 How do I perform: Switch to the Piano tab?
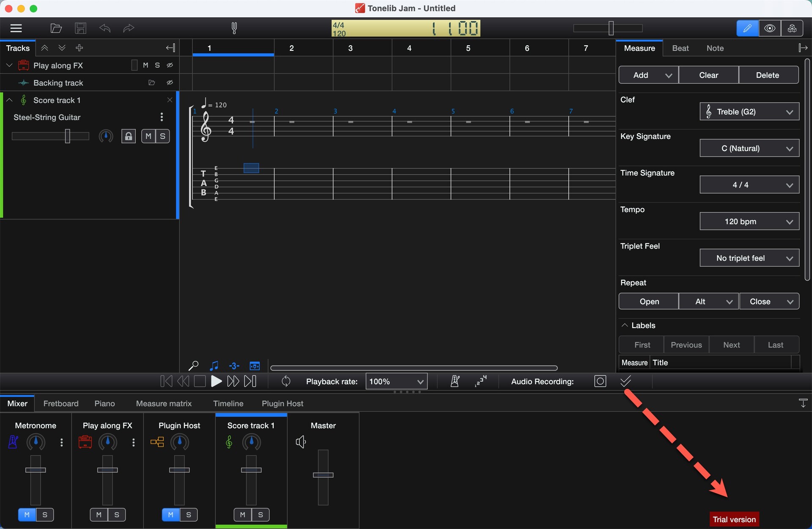pyautogui.click(x=104, y=403)
